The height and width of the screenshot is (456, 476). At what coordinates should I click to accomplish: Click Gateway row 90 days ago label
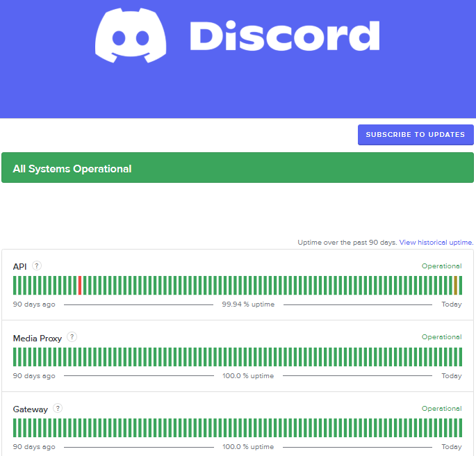tap(34, 447)
